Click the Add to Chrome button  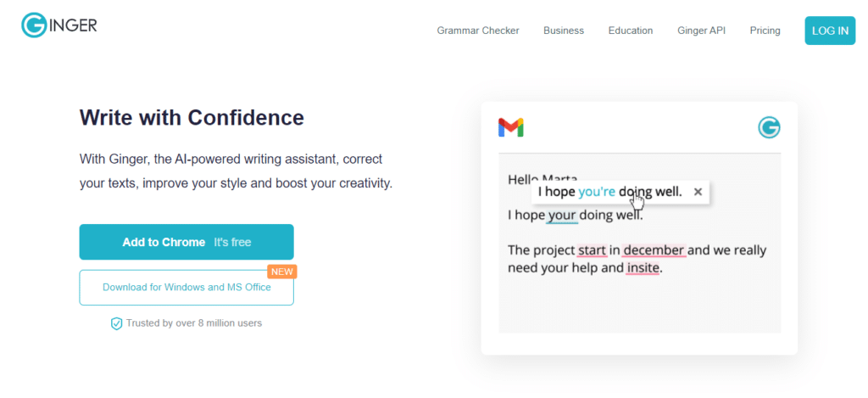click(186, 242)
